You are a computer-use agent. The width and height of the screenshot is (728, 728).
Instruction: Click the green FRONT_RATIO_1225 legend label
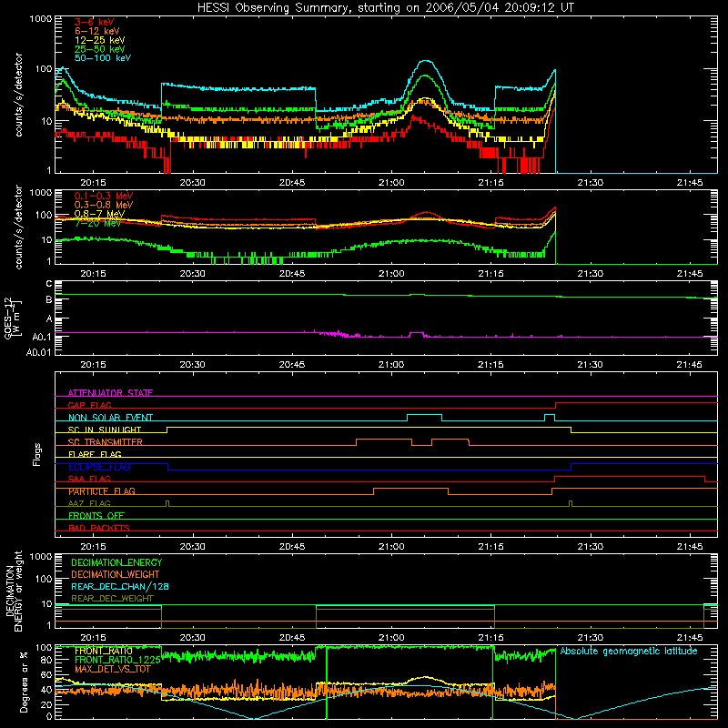click(x=117, y=660)
